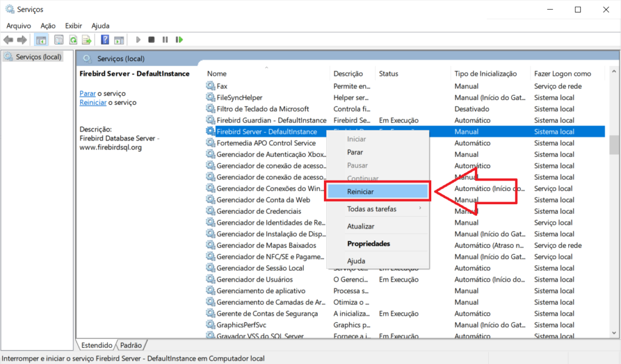Sort by Tipo de Inicialização column header
Image resolution: width=621 pixels, height=364 pixels.
pyautogui.click(x=485, y=74)
